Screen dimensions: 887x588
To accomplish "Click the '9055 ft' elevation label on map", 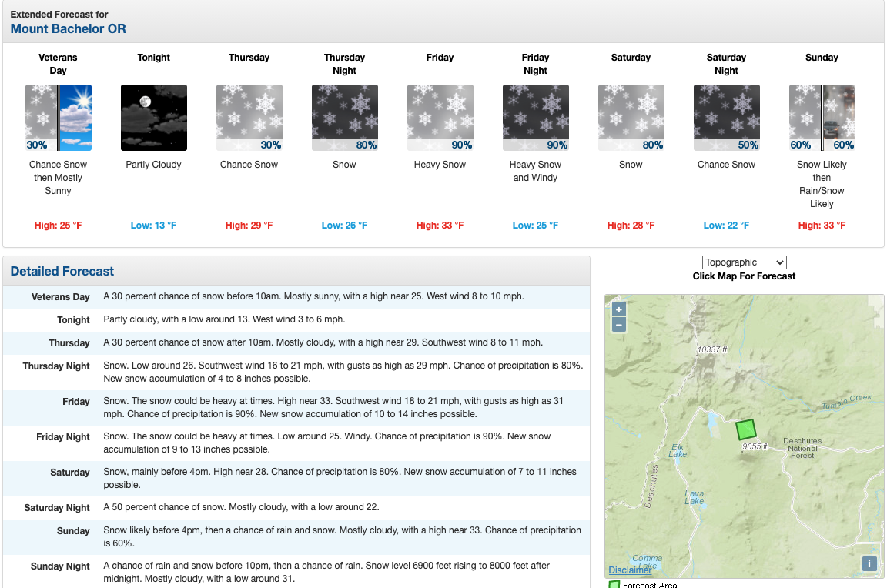I will click(755, 446).
